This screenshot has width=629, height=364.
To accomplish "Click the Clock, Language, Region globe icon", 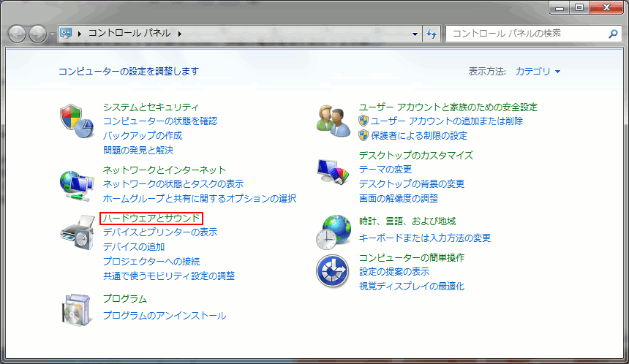I will 333,232.
